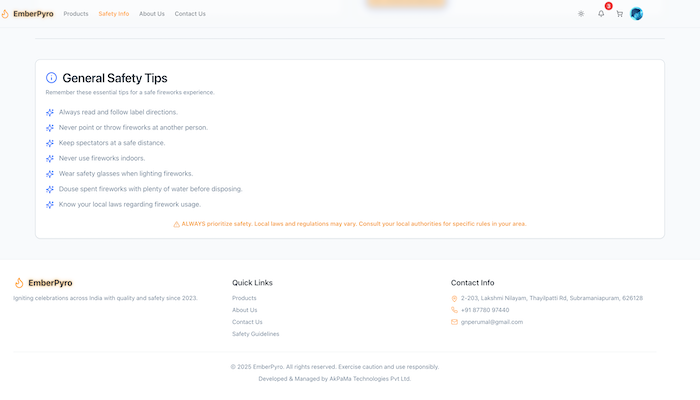Open the About Us link under Quick Links
The height and width of the screenshot is (400, 700).
click(245, 310)
